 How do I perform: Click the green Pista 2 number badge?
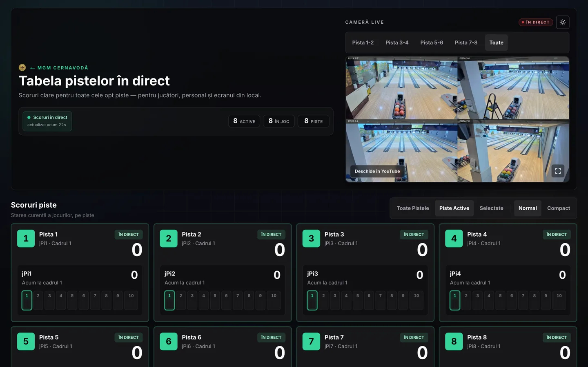[x=169, y=238]
